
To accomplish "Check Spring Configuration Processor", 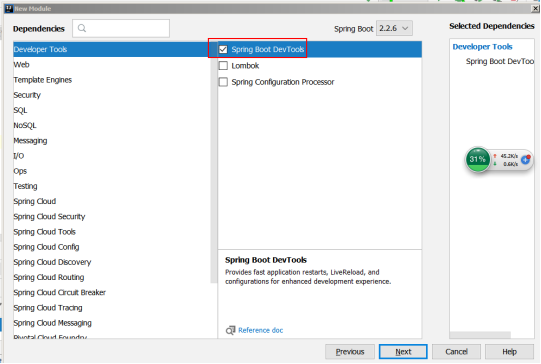I will pos(223,82).
